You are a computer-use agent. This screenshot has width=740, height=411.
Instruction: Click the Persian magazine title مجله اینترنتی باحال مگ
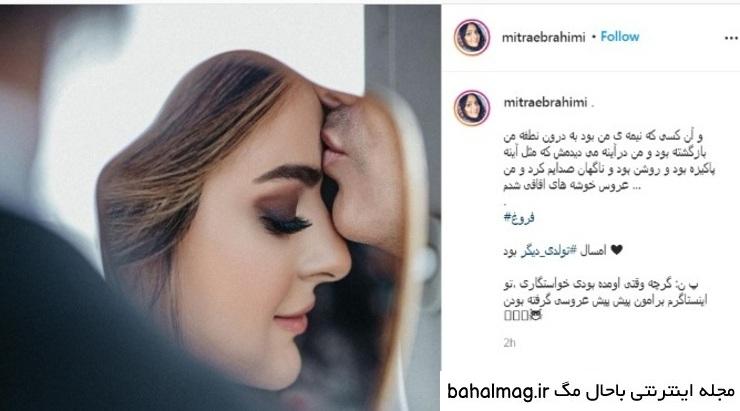[x=644, y=391]
